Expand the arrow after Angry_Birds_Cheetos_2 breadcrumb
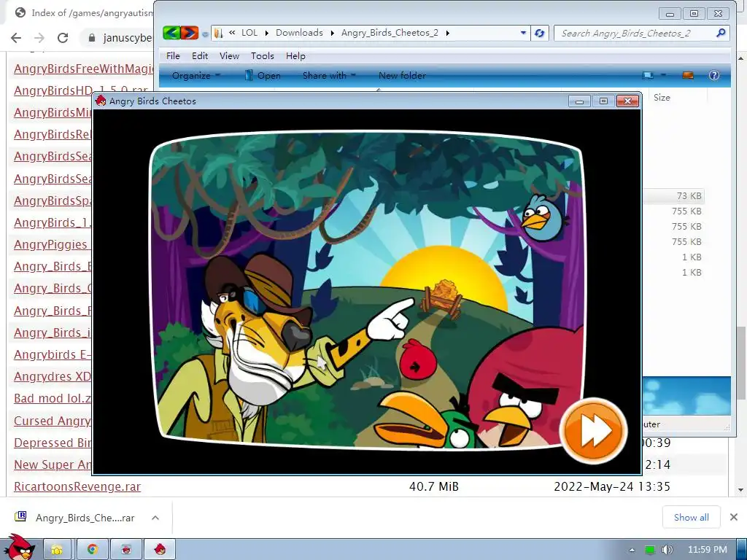The height and width of the screenshot is (560, 747). coord(447,33)
